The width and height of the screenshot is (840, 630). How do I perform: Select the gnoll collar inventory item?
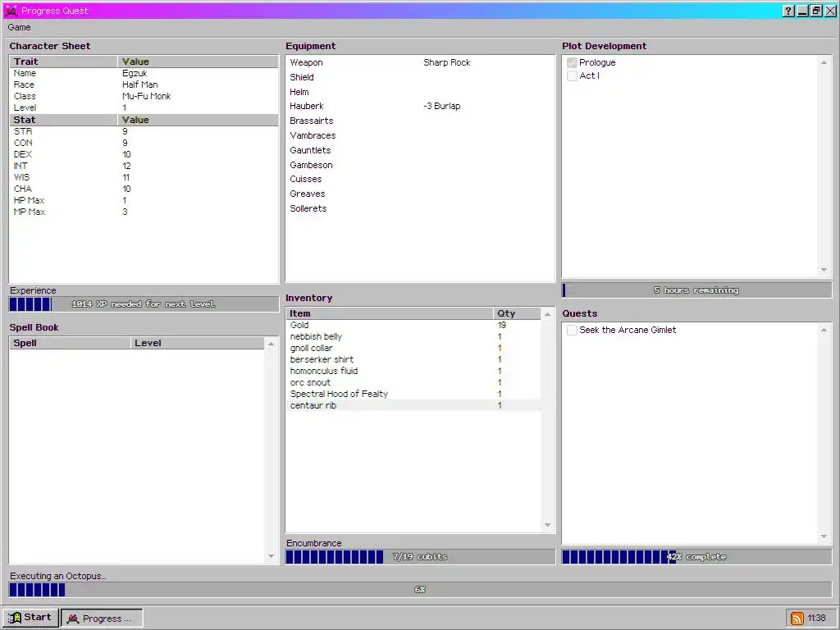coord(413,348)
